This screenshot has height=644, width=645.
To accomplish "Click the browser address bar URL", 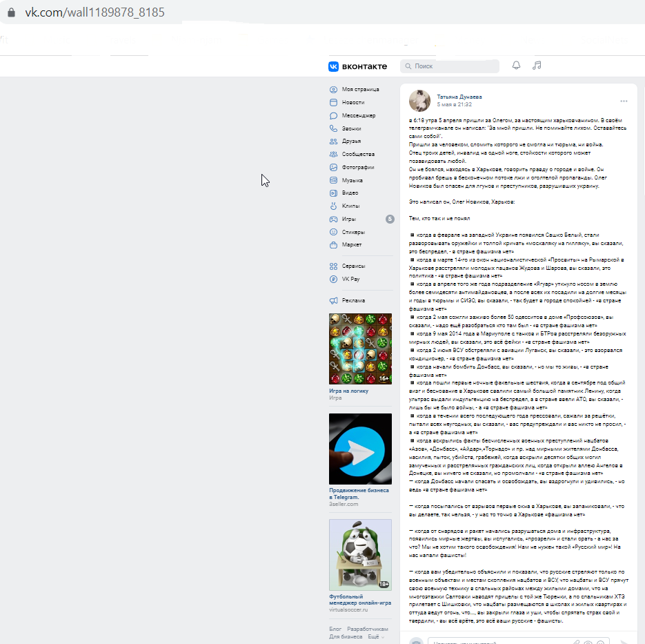I will [x=95, y=12].
